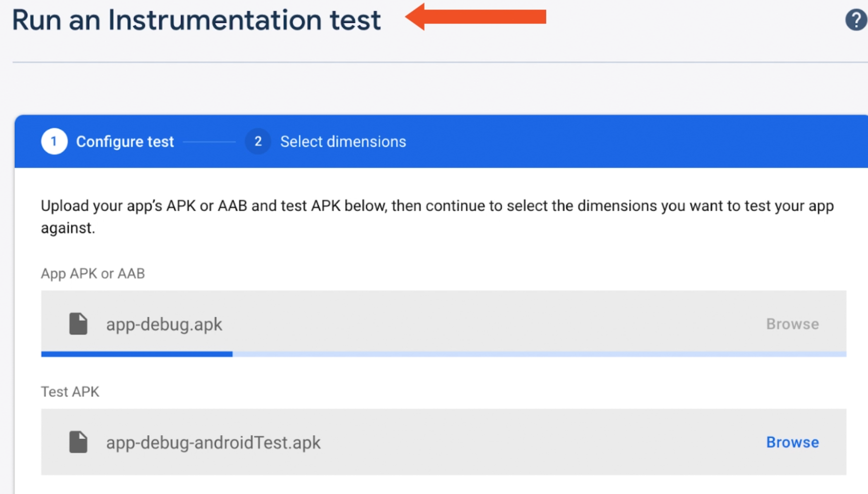Open the help question mark icon
Screen dimensions: 868x494
point(856,20)
